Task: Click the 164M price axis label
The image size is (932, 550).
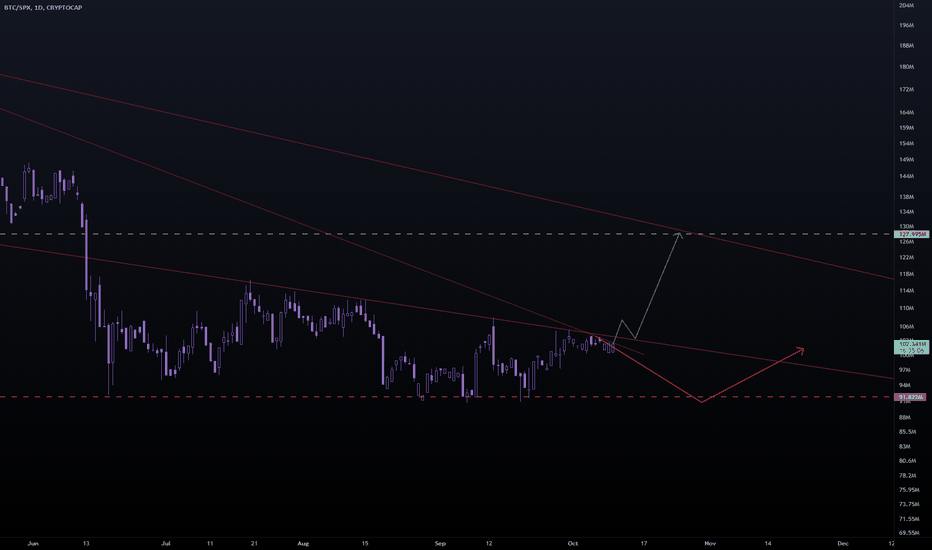Action: tap(906, 112)
